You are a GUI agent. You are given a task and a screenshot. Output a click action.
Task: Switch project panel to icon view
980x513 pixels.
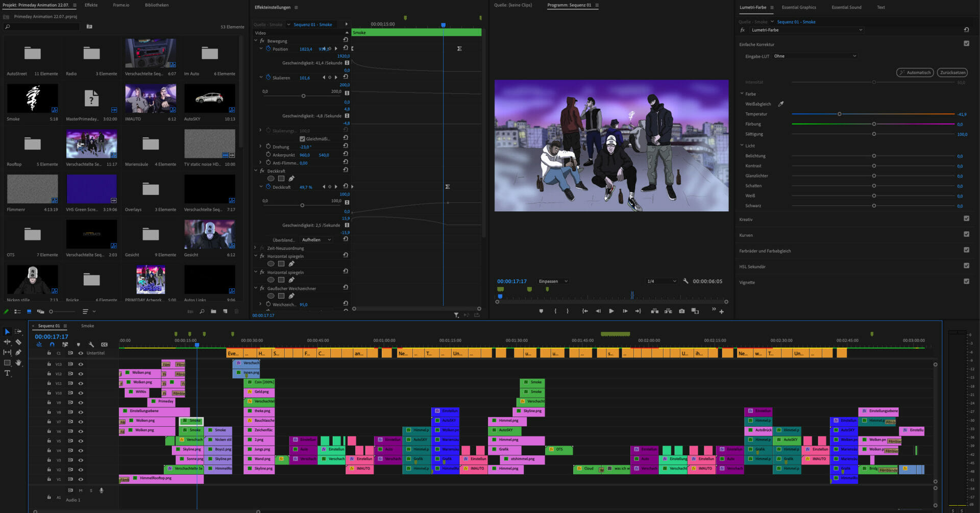pos(29,311)
